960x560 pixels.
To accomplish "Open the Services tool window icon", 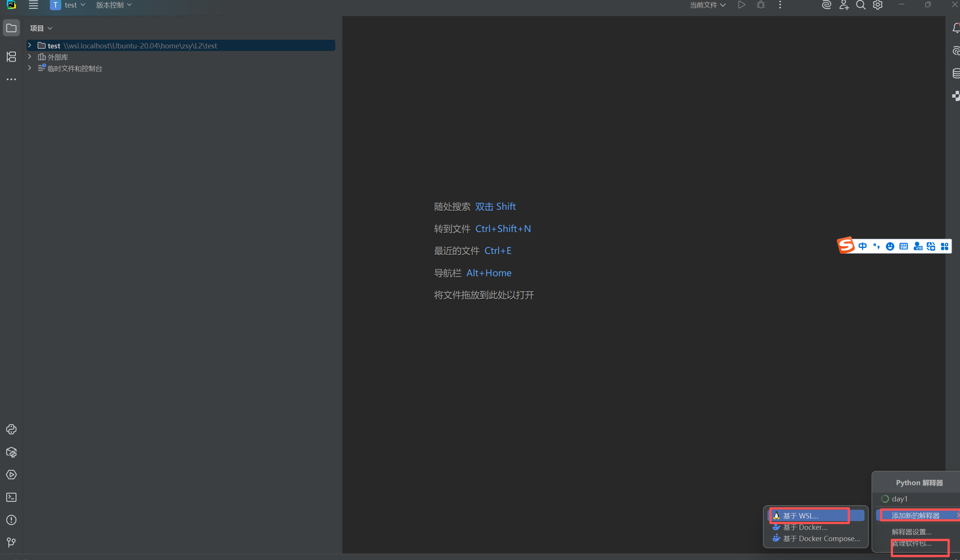I will (11, 475).
